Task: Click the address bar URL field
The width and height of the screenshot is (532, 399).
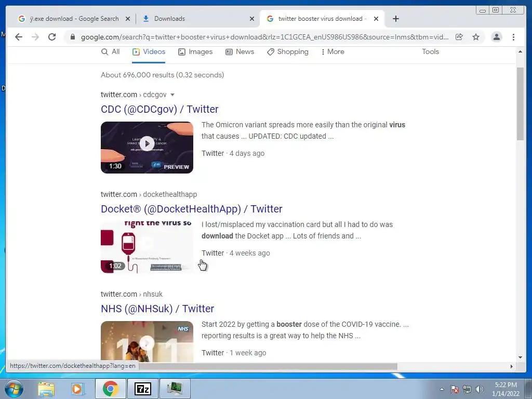Action: coord(264,37)
